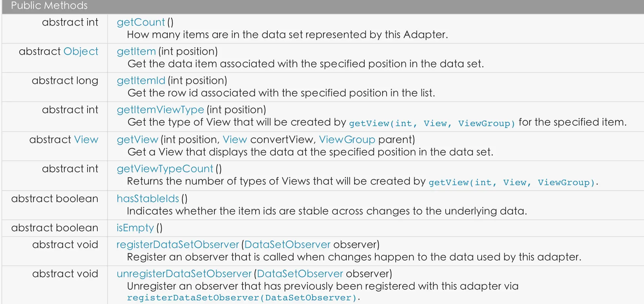Click the getItem method link
The height and width of the screenshot is (304, 644).
136,51
